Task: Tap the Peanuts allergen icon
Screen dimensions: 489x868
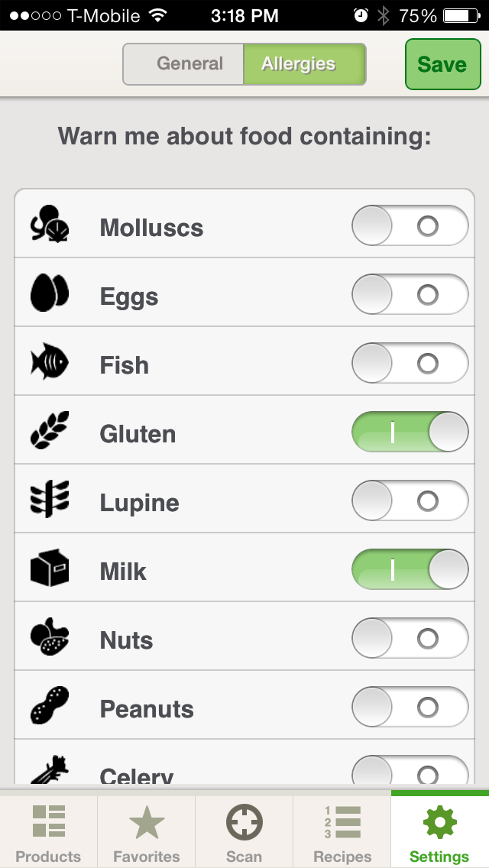Action: [x=50, y=707]
